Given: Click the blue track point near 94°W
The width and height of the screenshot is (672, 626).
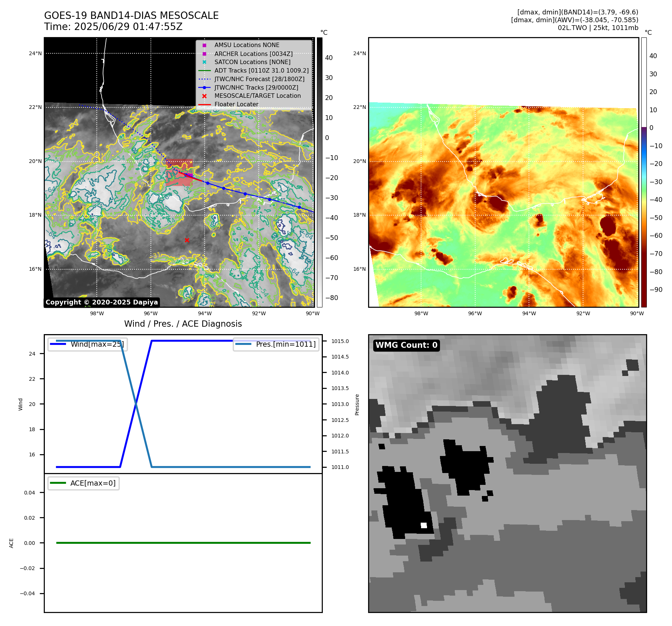Looking at the screenshot, I should (x=208, y=183).
